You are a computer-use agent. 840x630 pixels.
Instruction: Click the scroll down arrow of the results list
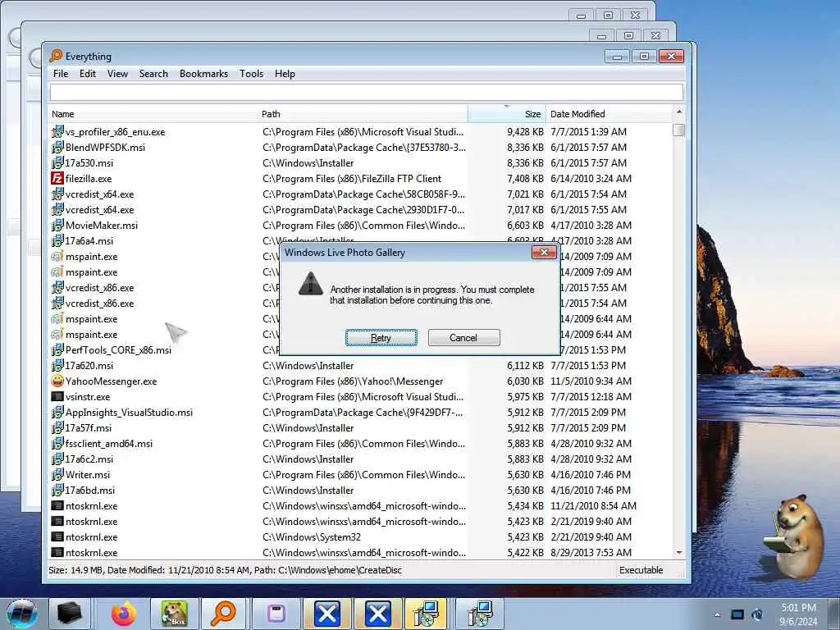(678, 552)
